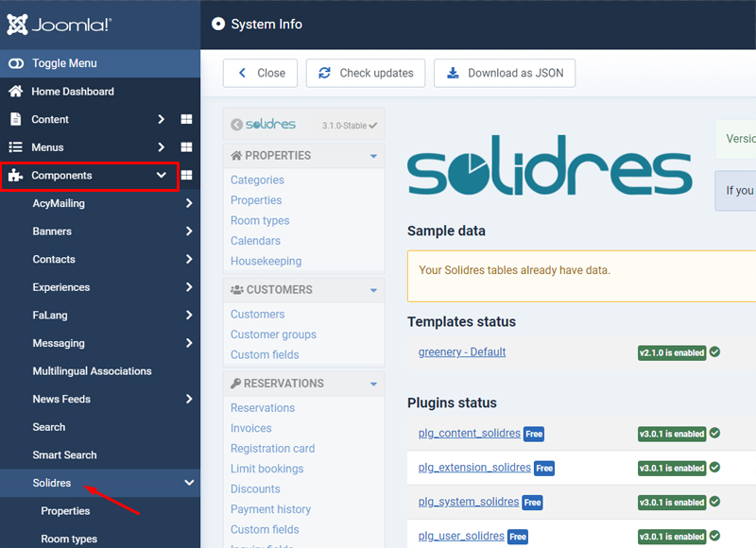Collapse the RESERVATIONS panel section
The image size is (756, 548).
pos(373,384)
